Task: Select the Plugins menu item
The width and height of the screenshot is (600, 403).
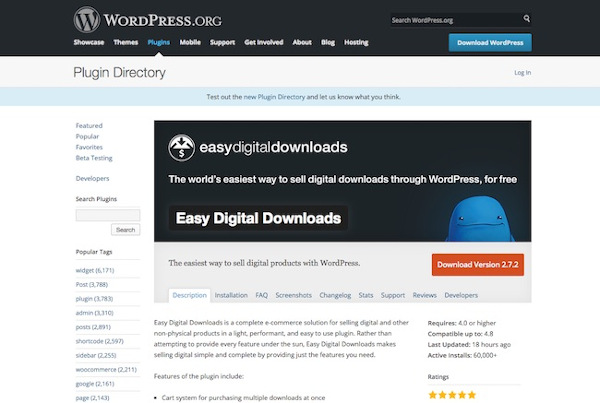Action: tap(158, 42)
